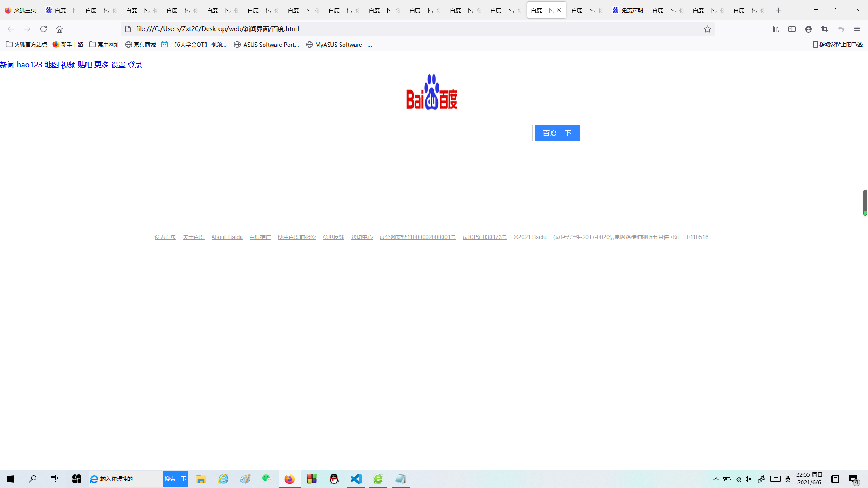Click the taskbar 输入你想搜的 search field

(x=125, y=479)
